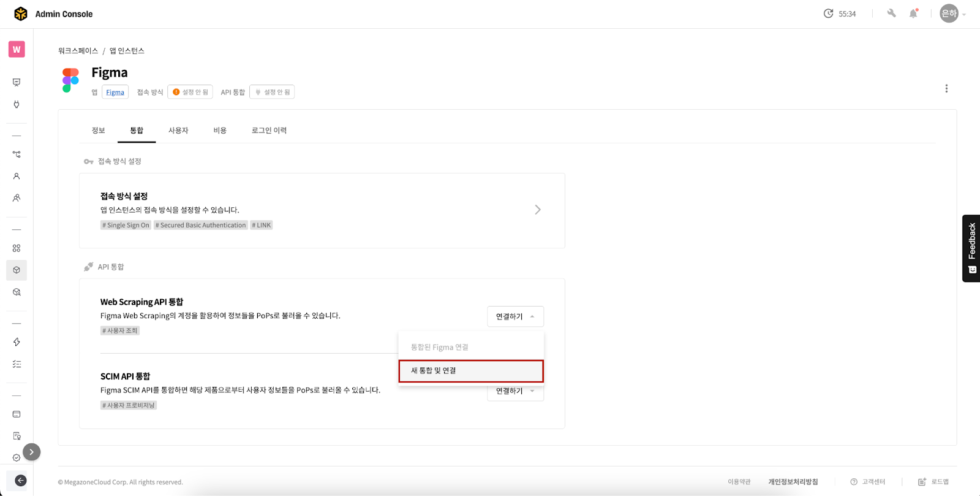The height and width of the screenshot is (496, 980).
Task: Click the Figma app link
Action: coord(115,93)
